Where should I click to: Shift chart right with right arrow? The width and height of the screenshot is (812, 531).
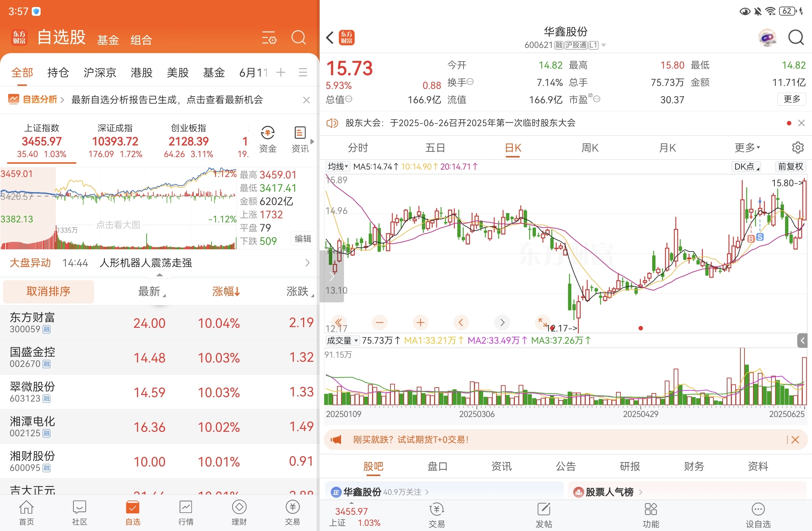tap(502, 323)
